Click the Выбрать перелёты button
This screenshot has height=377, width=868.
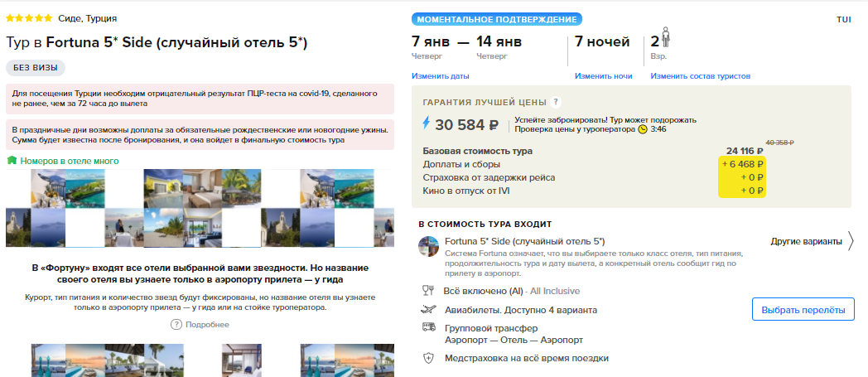(x=803, y=309)
